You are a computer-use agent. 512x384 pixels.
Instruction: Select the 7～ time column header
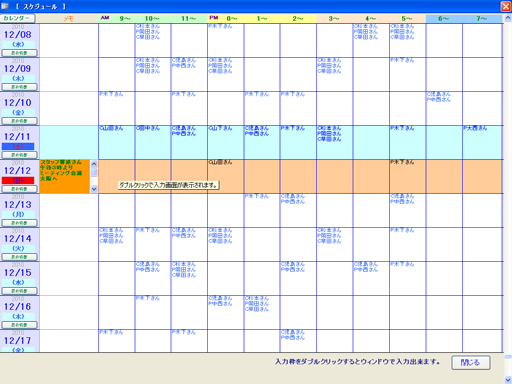482,19
